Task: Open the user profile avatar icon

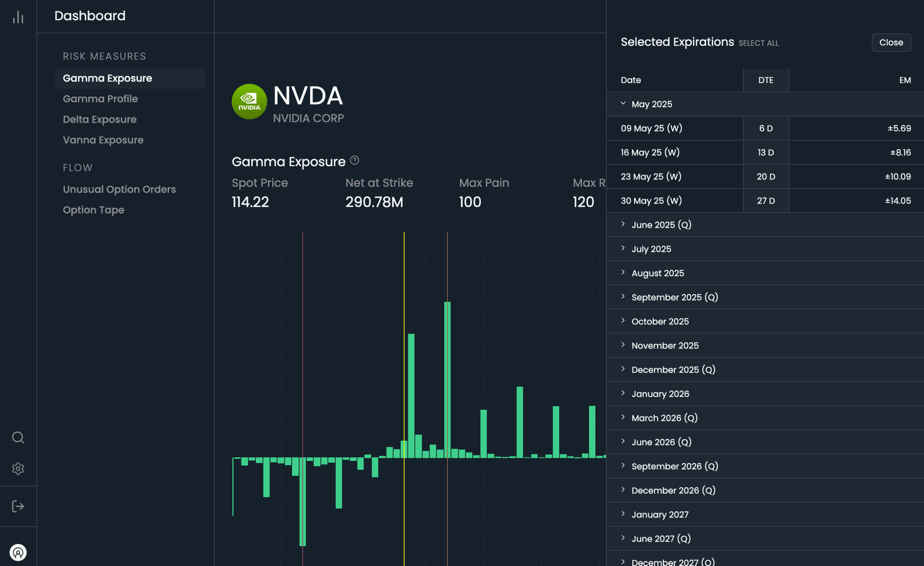Action: tap(18, 553)
